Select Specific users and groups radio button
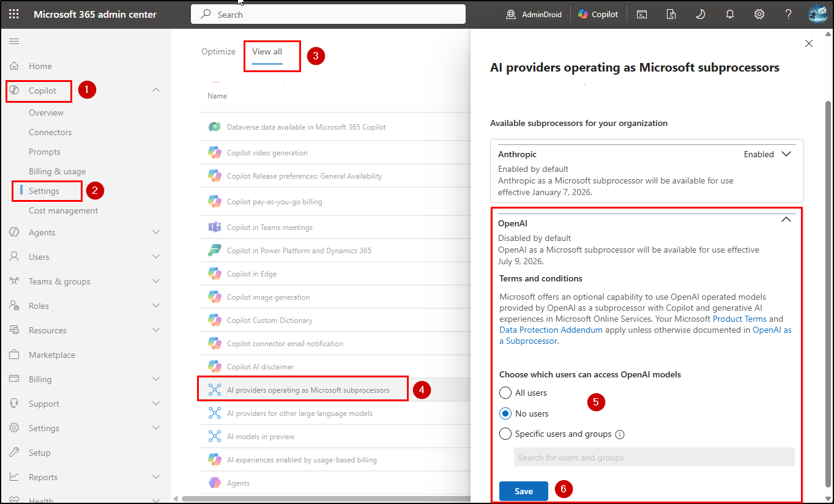Image resolution: width=834 pixels, height=504 pixels. click(x=505, y=434)
